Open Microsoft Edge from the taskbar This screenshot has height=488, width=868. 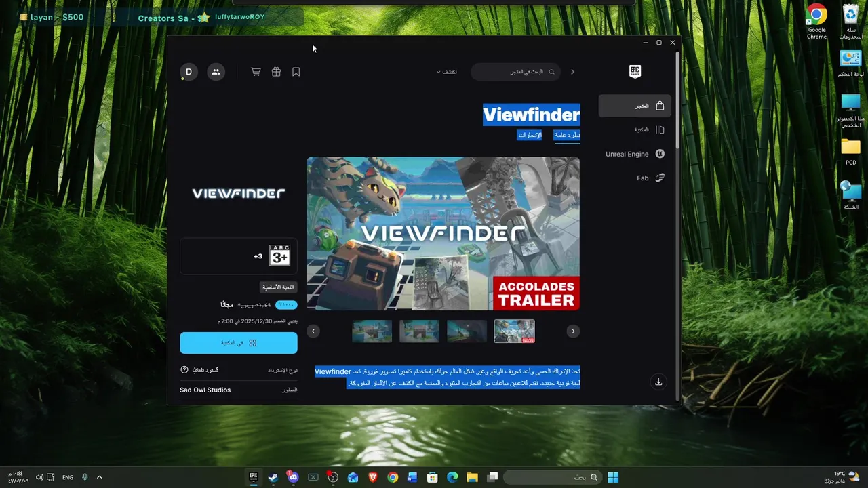(452, 477)
